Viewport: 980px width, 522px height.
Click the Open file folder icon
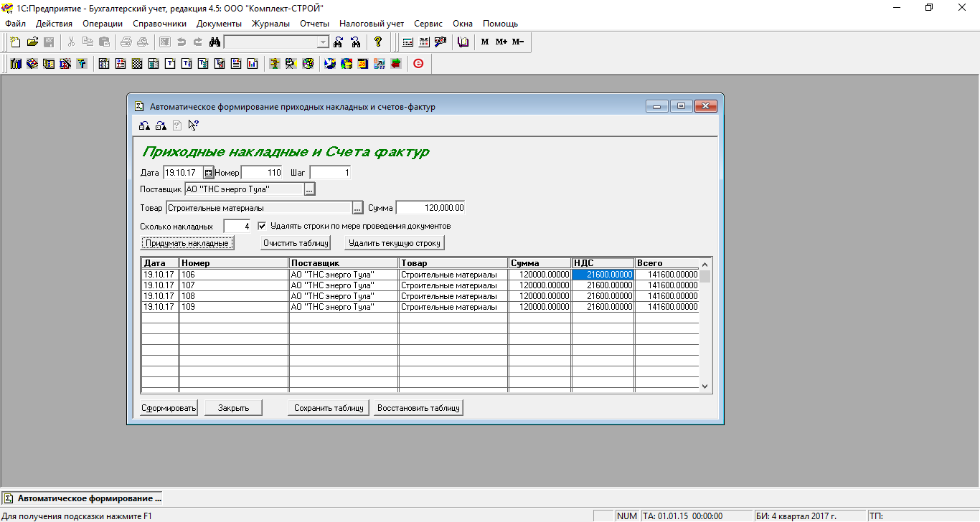click(x=32, y=42)
